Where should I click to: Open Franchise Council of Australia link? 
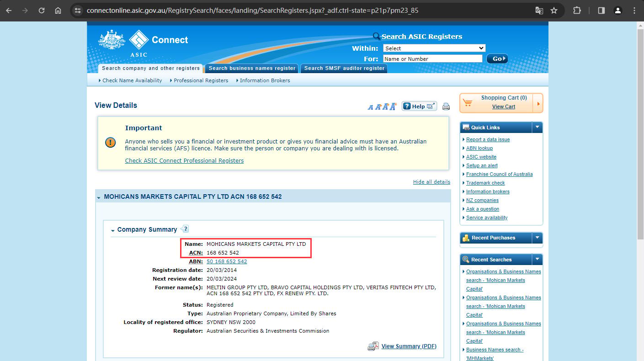point(499,174)
